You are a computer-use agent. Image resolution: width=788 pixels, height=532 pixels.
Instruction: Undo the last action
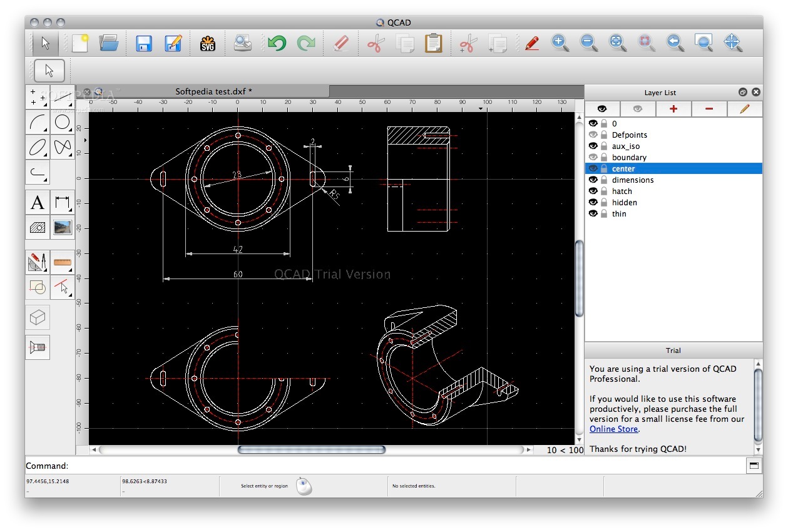[x=276, y=43]
